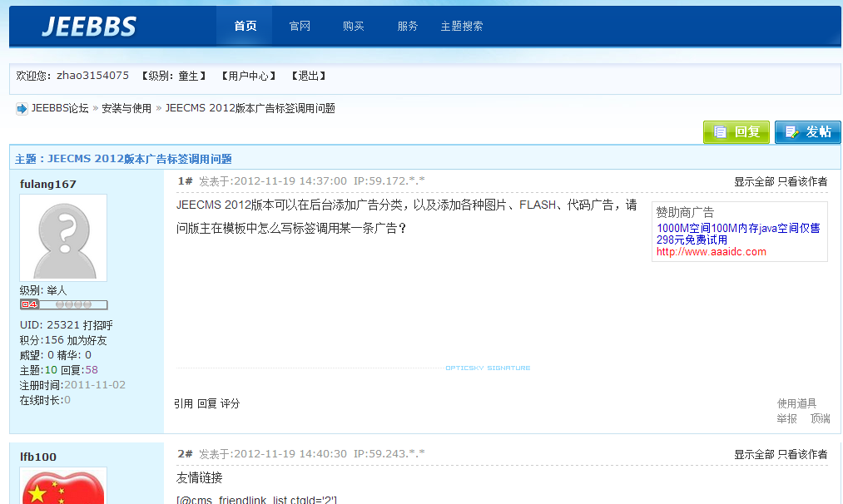Viewport: 843px width, 504px height.
Task: Open the 服务 nav item
Action: (408, 26)
